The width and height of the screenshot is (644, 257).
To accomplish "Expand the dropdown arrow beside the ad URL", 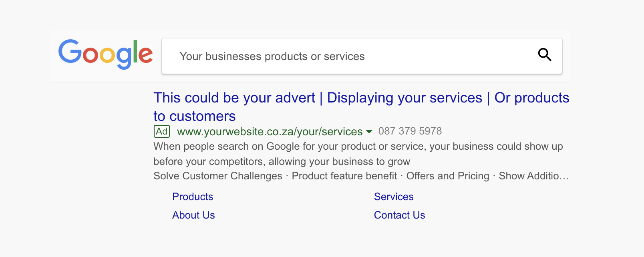I will point(369,131).
